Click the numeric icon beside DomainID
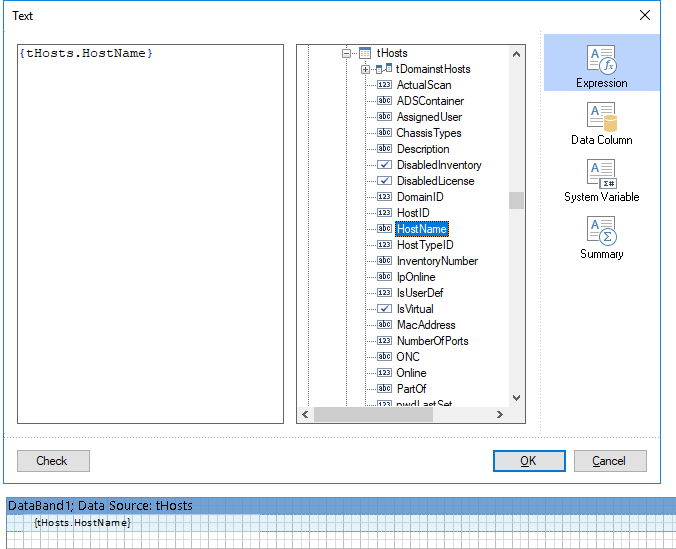Viewport: 676px width, 549px height. pos(384,197)
